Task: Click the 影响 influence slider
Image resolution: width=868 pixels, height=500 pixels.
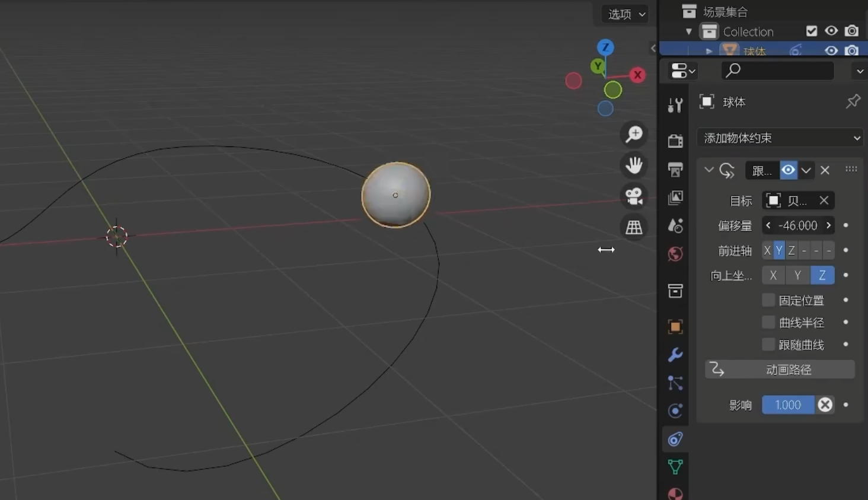Action: click(x=788, y=405)
